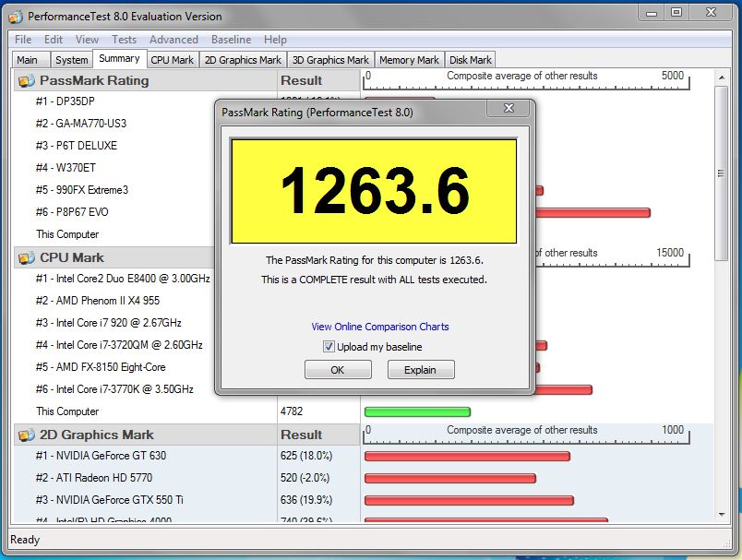
Task: Click the 636 (19.9%) result value
Action: point(306,500)
